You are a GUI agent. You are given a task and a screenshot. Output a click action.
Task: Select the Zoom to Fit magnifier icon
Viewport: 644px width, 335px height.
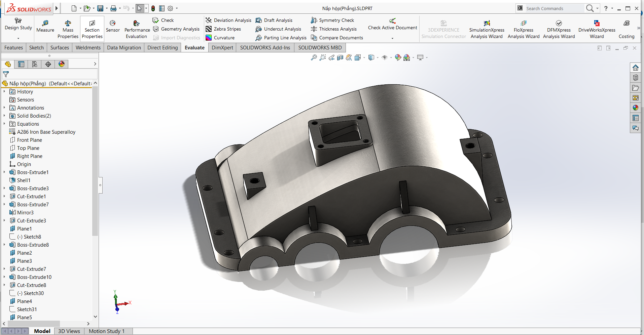[314, 57]
